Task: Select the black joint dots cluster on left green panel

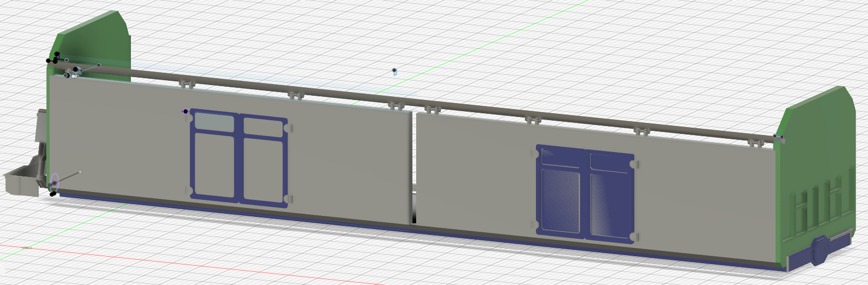Action: [54, 58]
